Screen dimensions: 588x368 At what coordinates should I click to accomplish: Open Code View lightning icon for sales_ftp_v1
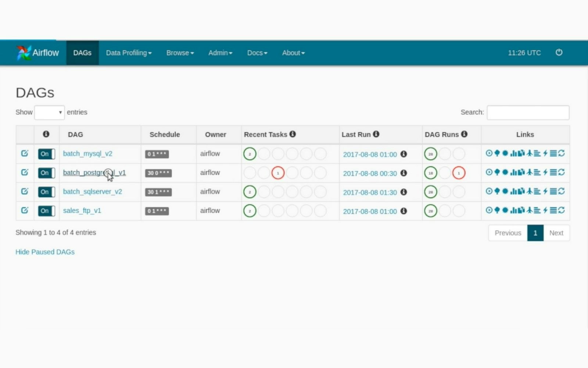[x=545, y=210]
